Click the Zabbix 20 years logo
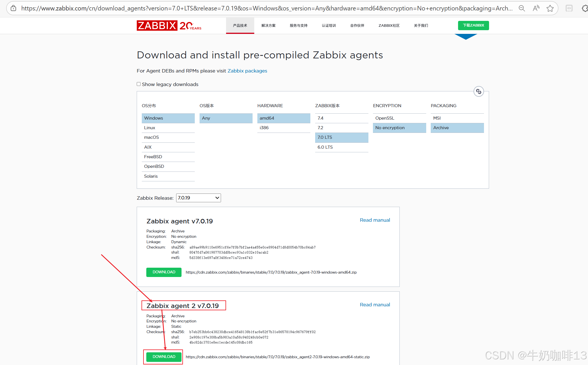The image size is (588, 365). pos(169,26)
